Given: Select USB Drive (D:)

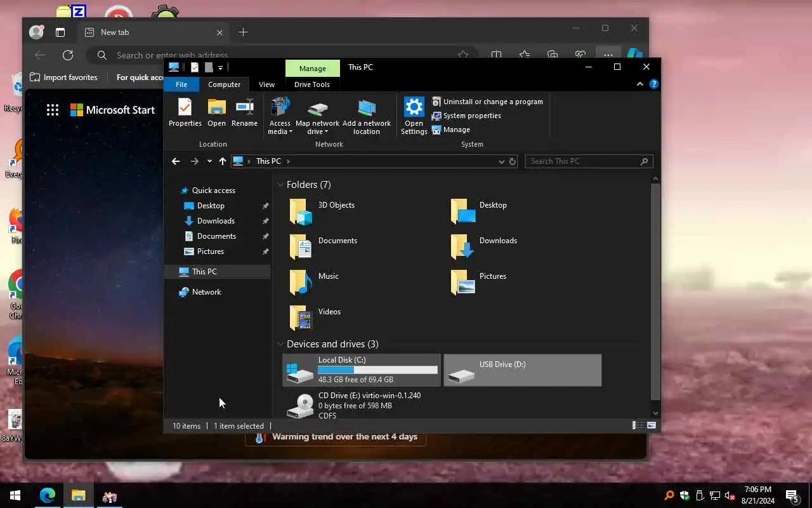Looking at the screenshot, I should [523, 370].
